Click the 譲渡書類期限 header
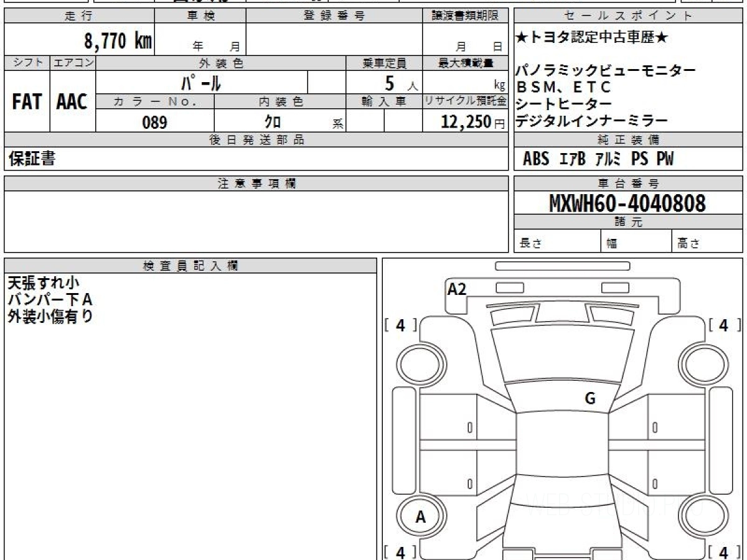The height and width of the screenshot is (560, 747). tap(465, 16)
